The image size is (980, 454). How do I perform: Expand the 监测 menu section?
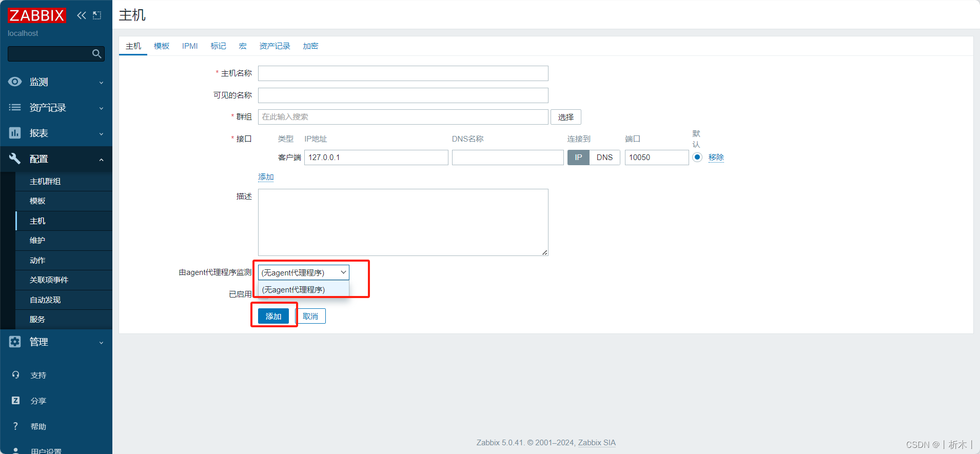coord(56,82)
